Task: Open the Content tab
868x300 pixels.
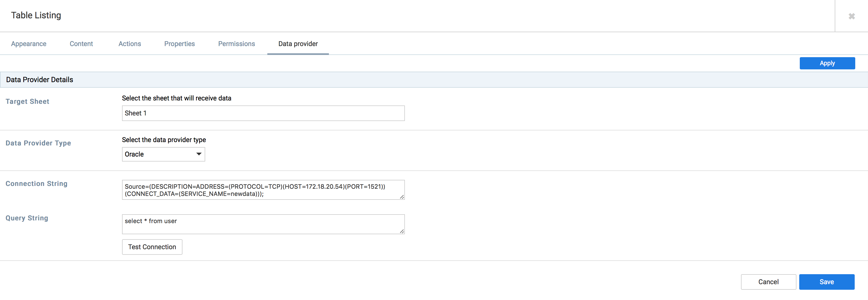Action: [81, 44]
